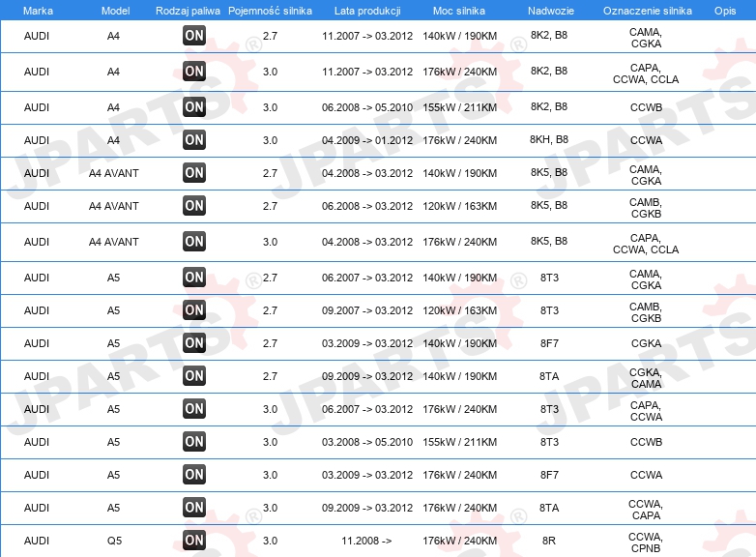This screenshot has height=557, width=756.
Task: Select the 120kW / 163KM cell in A4 AVANT row
Action: click(459, 206)
